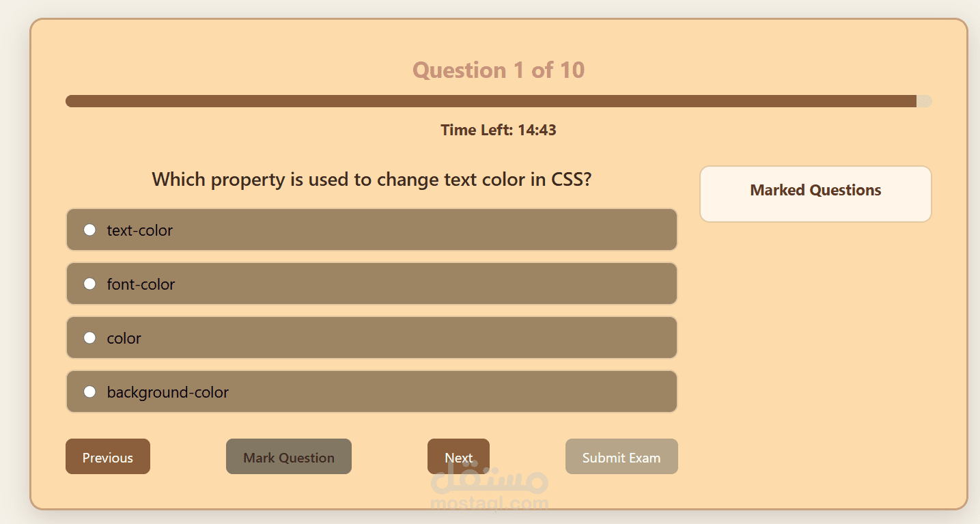Viewport: 980px width, 524px height.
Task: Click the Time Left countdown timer
Action: [499, 130]
